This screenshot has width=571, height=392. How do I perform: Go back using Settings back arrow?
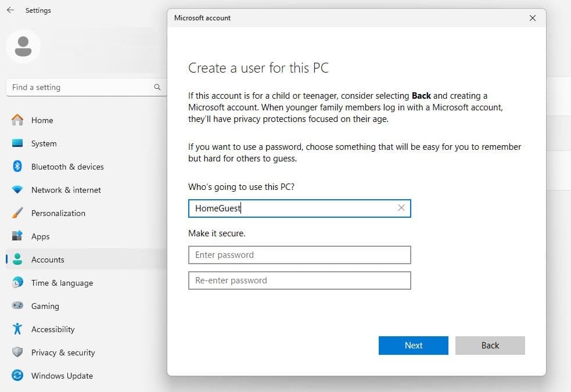tap(10, 10)
